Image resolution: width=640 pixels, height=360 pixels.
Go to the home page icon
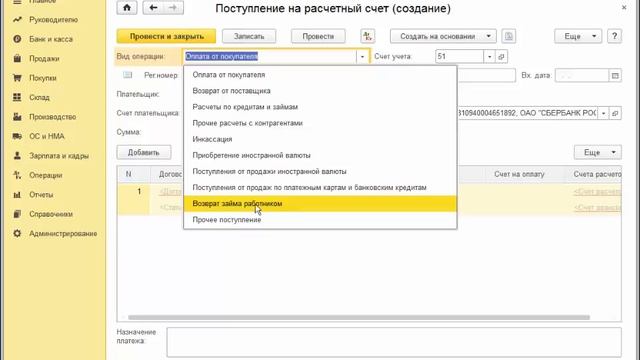[127, 8]
